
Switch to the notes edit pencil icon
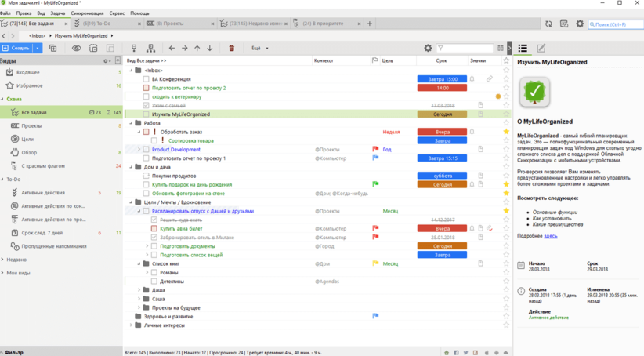click(x=541, y=48)
